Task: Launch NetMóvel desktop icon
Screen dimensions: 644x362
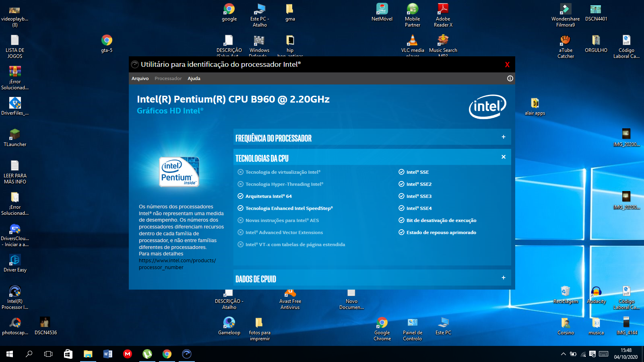Action: tap(382, 12)
